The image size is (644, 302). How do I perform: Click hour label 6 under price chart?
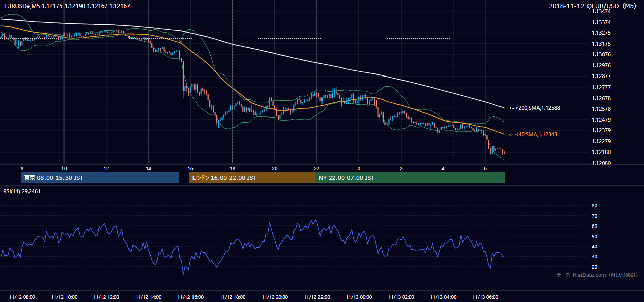485,168
